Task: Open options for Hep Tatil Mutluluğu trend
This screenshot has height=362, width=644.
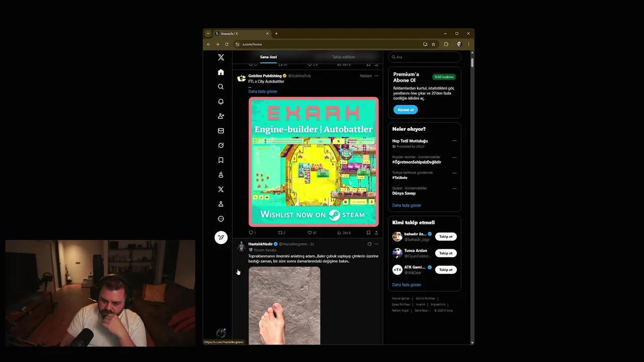Action: 454,141
